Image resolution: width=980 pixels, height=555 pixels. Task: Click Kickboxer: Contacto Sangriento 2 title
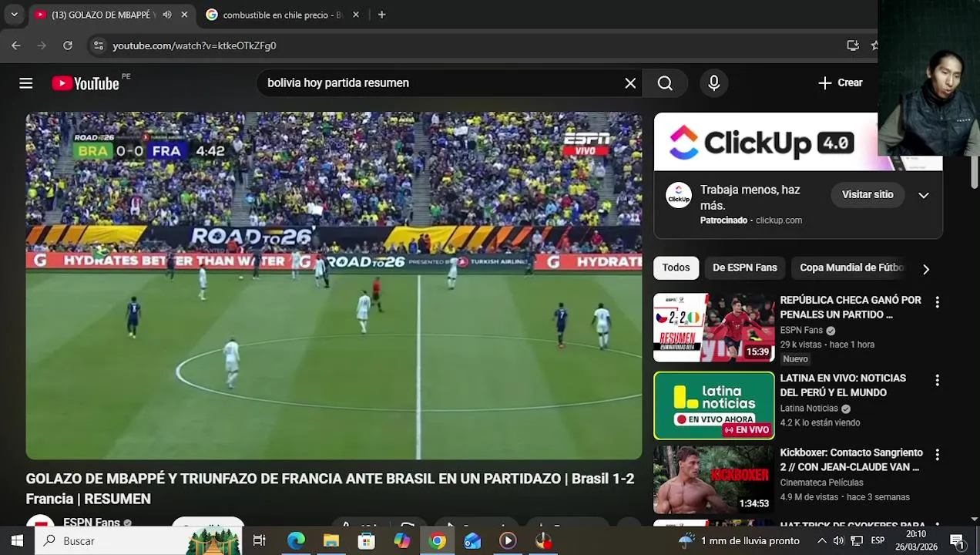click(851, 459)
